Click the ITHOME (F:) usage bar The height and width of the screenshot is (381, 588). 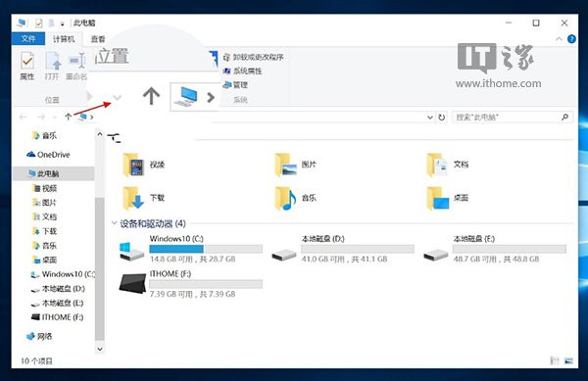206,284
